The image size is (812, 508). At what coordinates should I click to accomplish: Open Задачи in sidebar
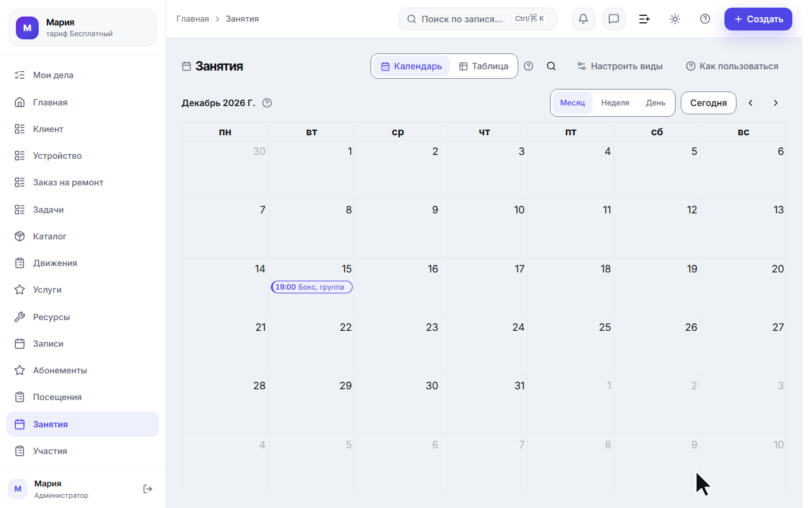pos(82,210)
